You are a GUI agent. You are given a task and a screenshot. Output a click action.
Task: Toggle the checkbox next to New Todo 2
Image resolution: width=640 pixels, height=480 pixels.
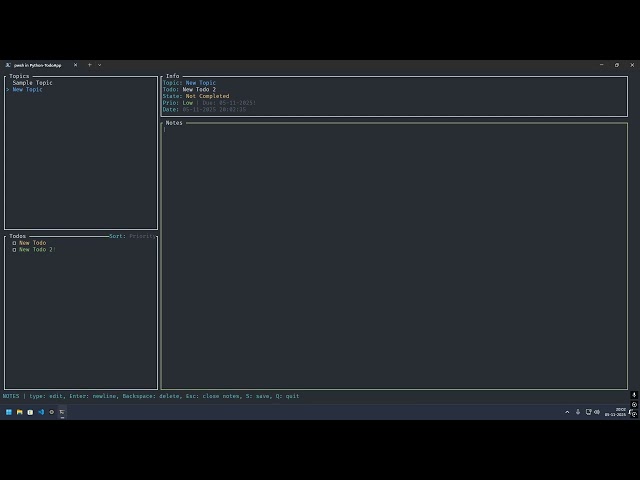pos(14,250)
